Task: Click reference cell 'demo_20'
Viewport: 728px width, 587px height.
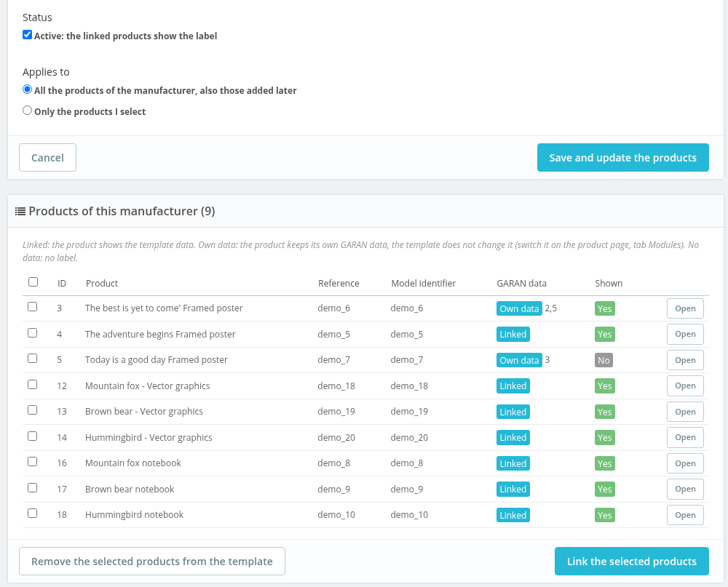Action: tap(336, 438)
